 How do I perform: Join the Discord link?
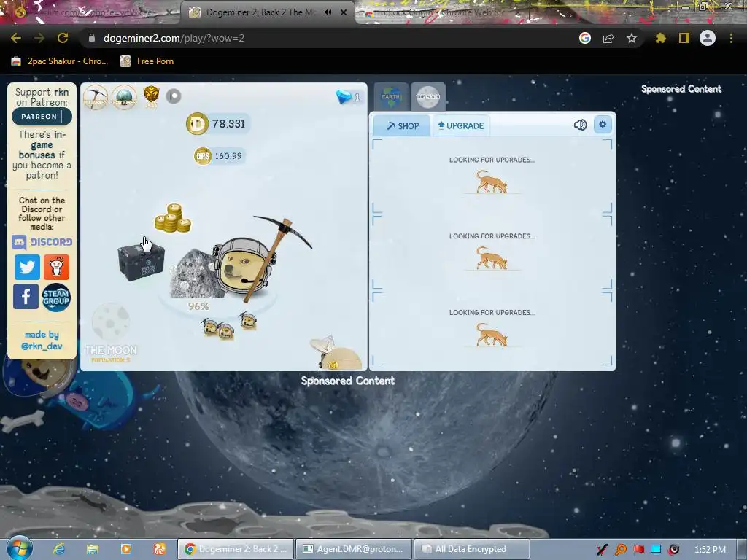pyautogui.click(x=42, y=242)
